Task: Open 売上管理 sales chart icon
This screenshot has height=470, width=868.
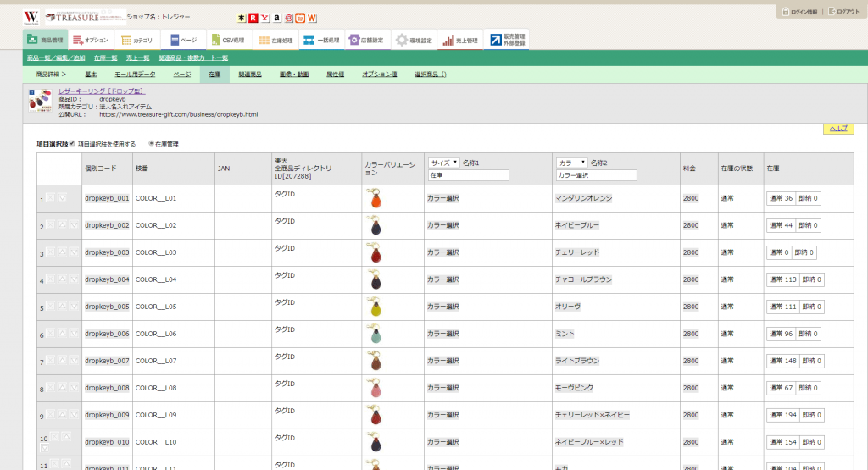Action: 460,40
